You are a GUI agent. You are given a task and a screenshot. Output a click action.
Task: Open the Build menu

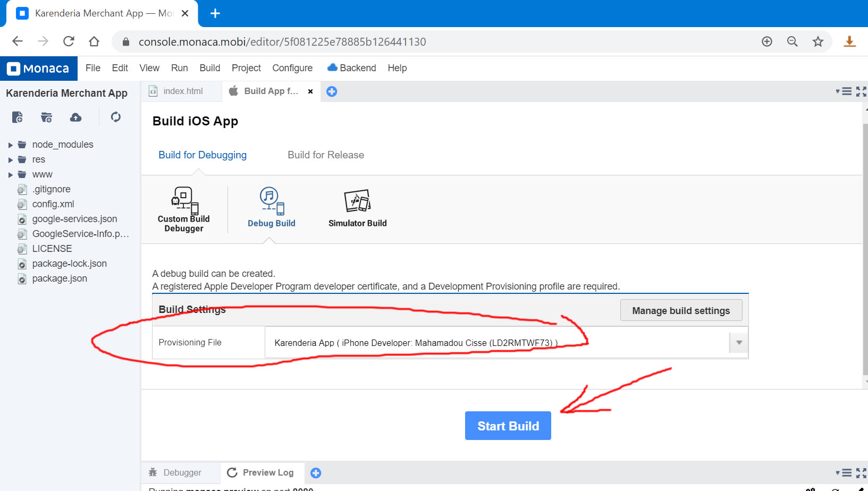pos(209,68)
